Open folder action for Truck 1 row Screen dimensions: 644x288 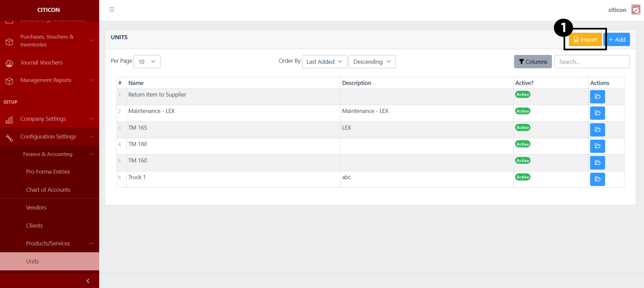point(597,179)
